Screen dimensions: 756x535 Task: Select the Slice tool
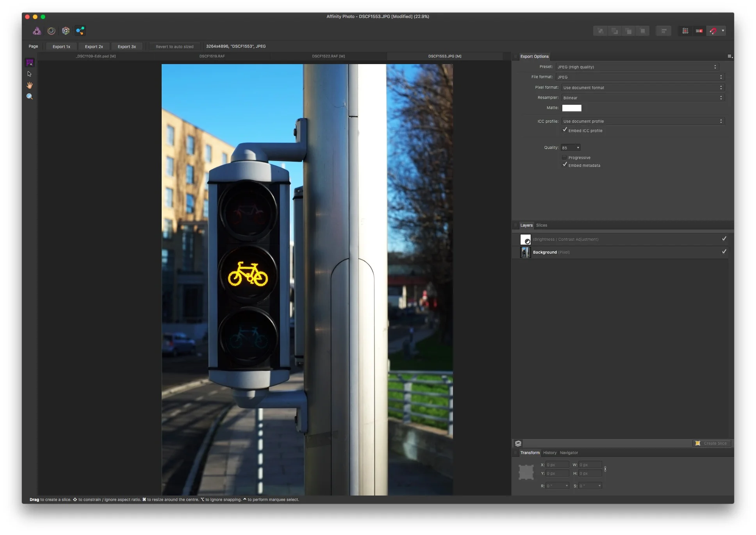(x=30, y=63)
